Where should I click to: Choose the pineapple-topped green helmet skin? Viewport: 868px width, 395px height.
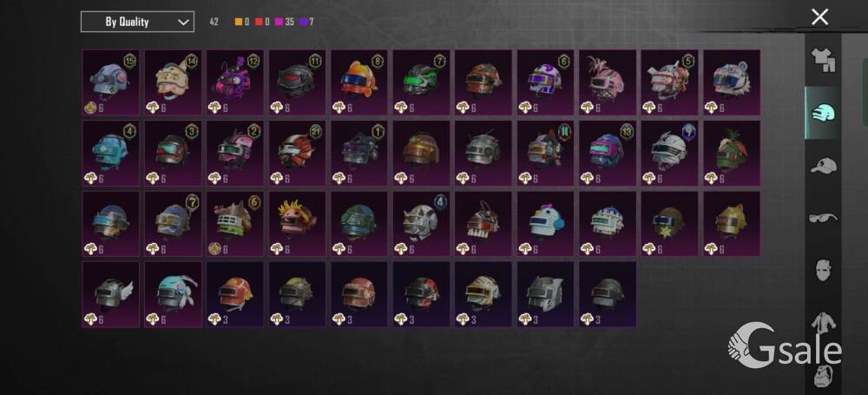(x=732, y=154)
